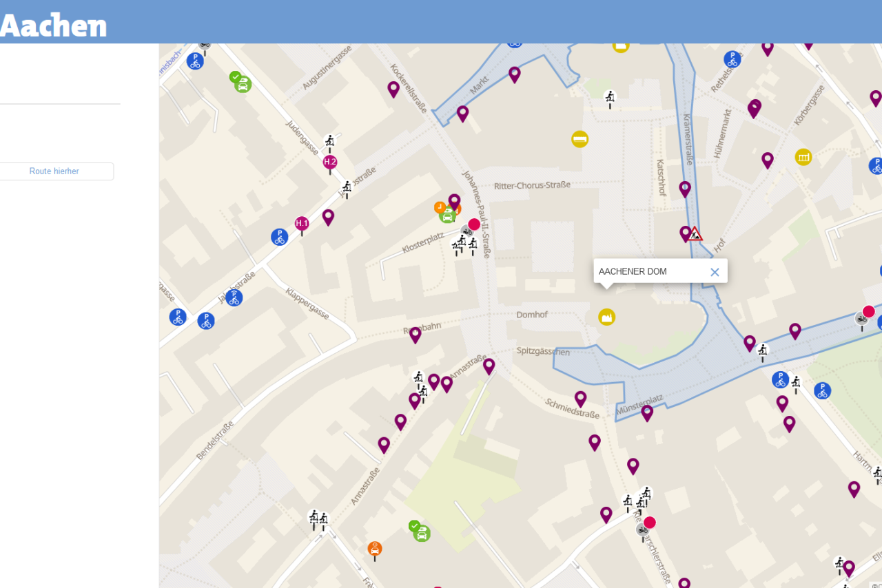The height and width of the screenshot is (588, 882).
Task: Click the yellow museum marker near Körbergasse
Action: coord(803,157)
